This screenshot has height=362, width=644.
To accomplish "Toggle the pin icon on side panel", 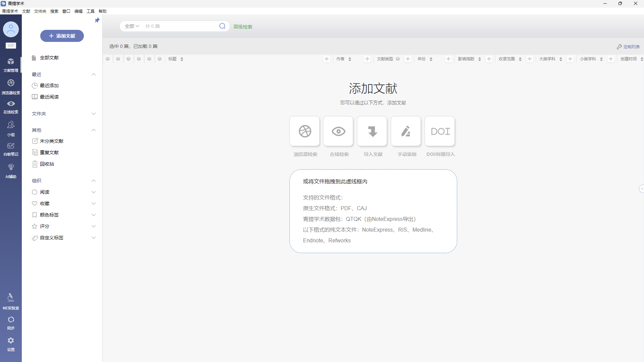I will coord(97,20).
